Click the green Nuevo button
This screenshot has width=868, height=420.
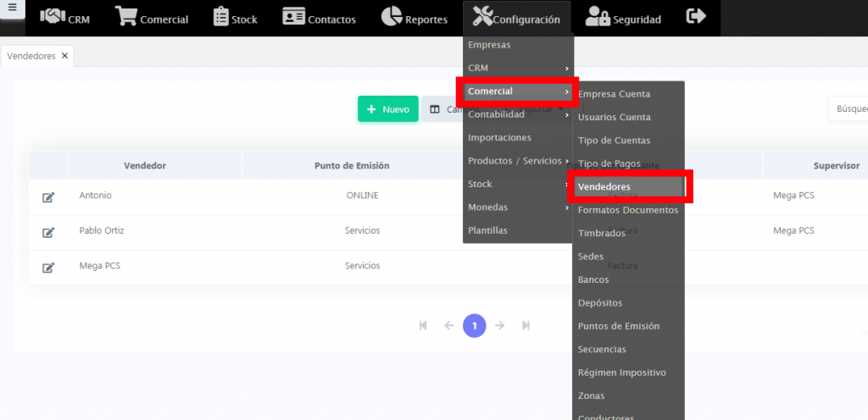[387, 109]
